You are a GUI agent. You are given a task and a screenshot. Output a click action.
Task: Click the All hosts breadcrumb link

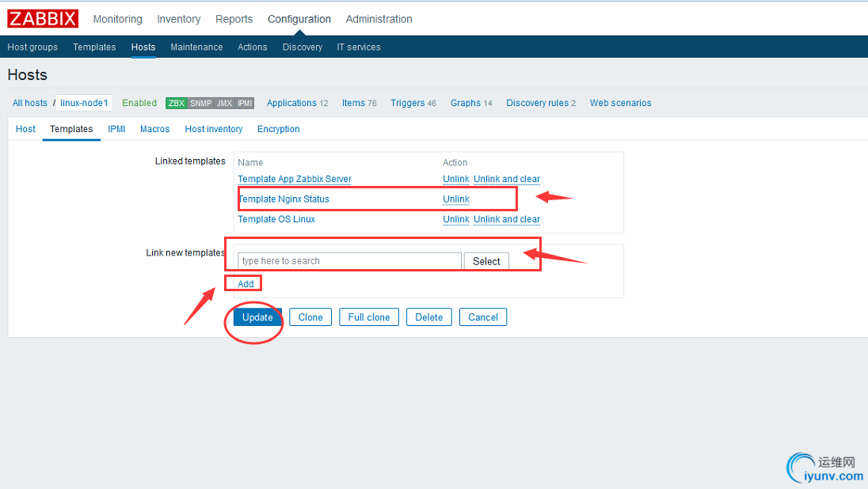click(30, 103)
